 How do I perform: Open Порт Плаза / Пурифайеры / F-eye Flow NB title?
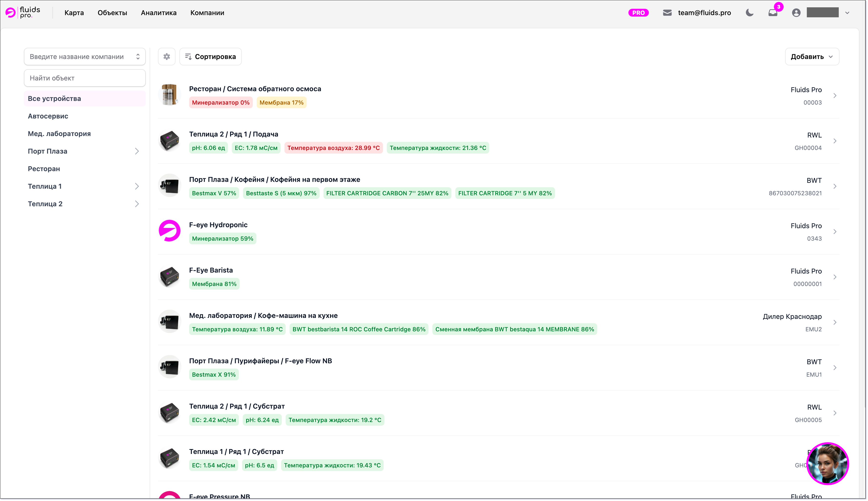click(x=260, y=361)
